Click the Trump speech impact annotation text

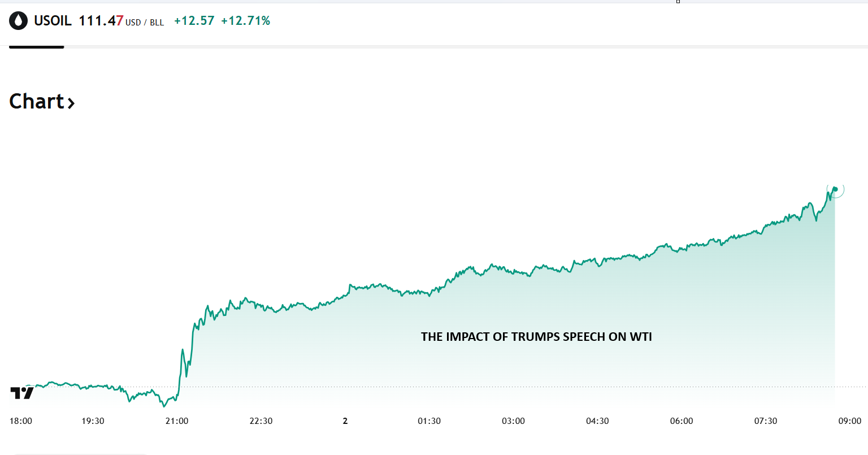(x=536, y=337)
